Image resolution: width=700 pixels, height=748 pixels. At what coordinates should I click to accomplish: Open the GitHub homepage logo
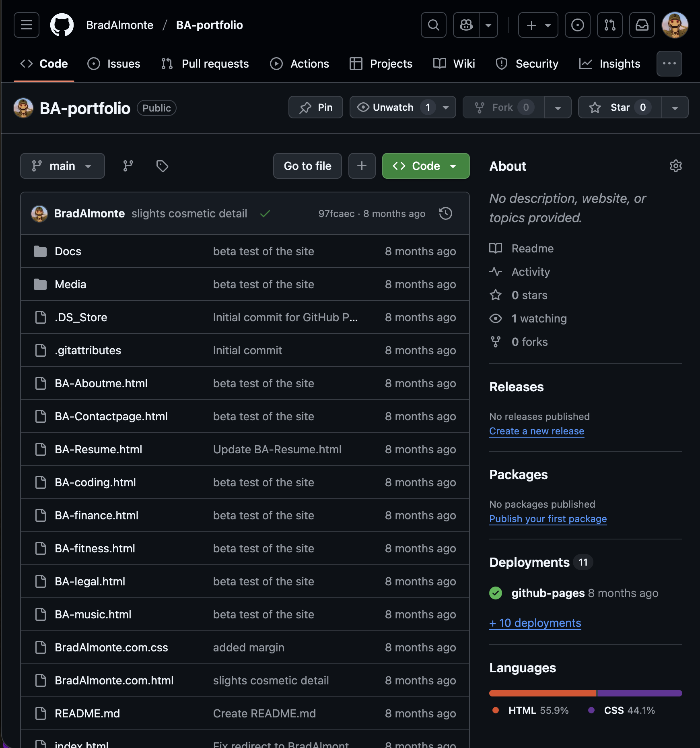pyautogui.click(x=62, y=25)
